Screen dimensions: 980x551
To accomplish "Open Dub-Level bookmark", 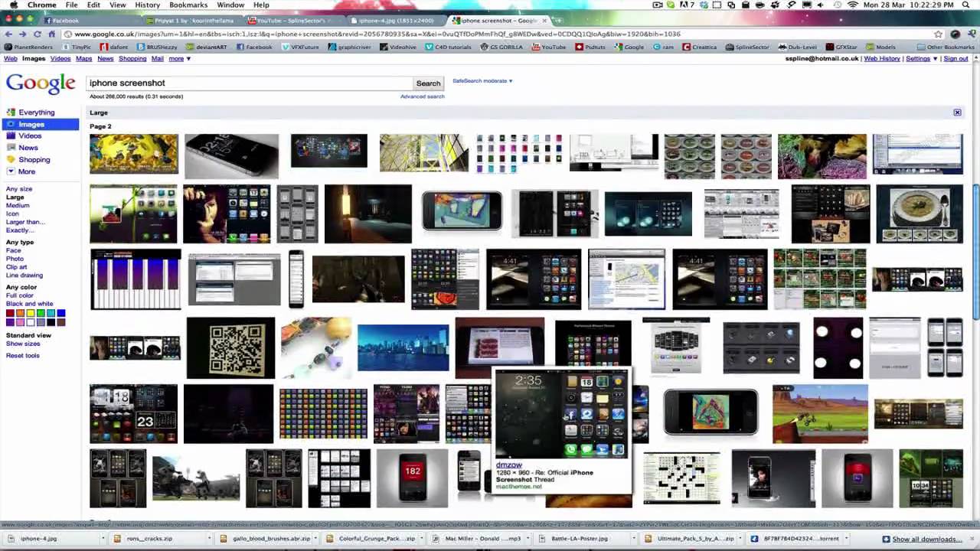I will coord(798,47).
